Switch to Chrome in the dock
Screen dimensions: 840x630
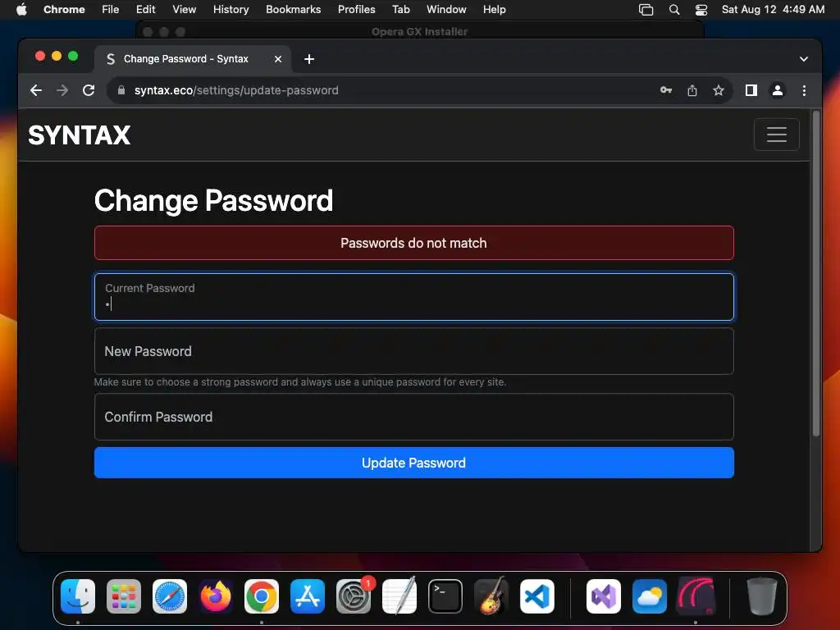pyautogui.click(x=262, y=596)
